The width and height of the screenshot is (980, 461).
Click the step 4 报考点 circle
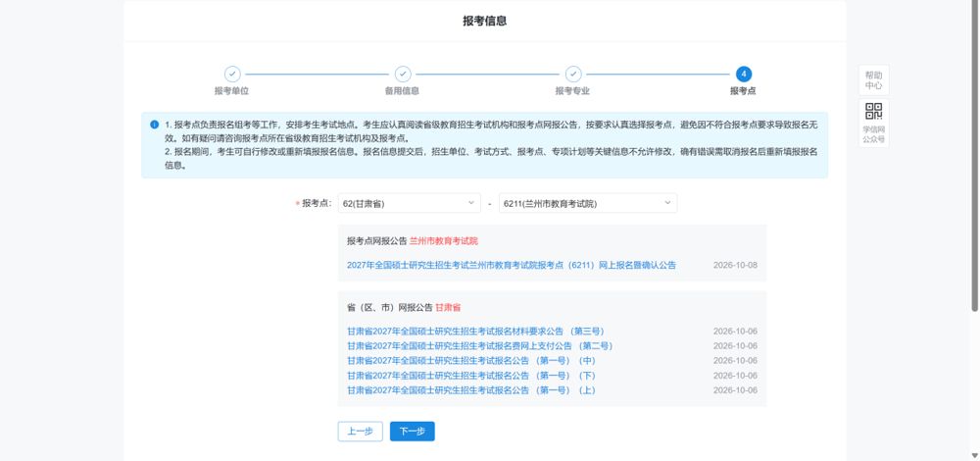tap(743, 74)
